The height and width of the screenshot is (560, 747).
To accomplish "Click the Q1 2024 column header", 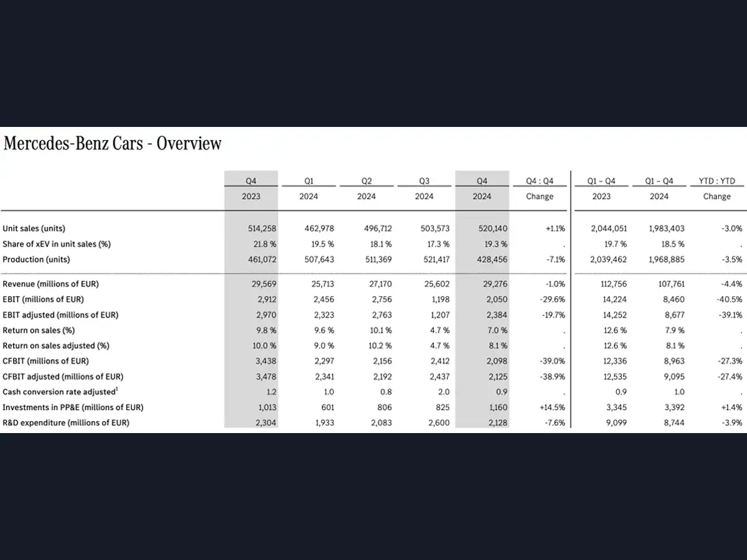I will (x=309, y=189).
